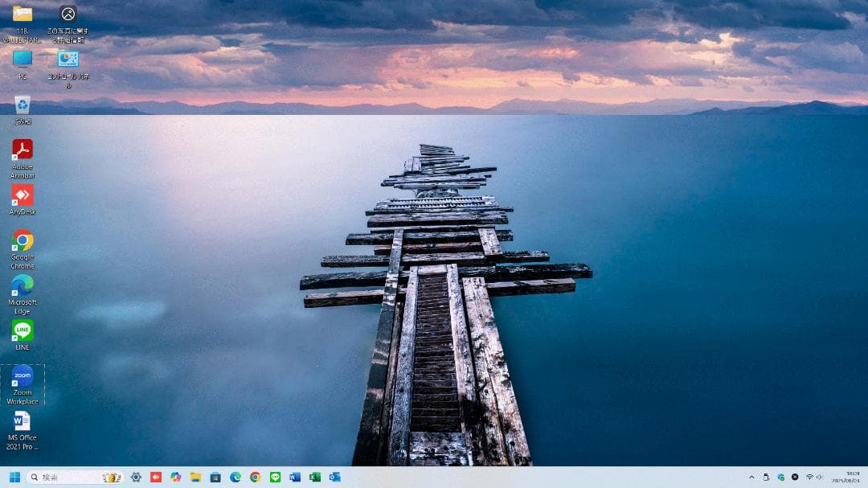Open Copilot from the taskbar
Viewport: 868px width, 488px height.
(x=174, y=477)
